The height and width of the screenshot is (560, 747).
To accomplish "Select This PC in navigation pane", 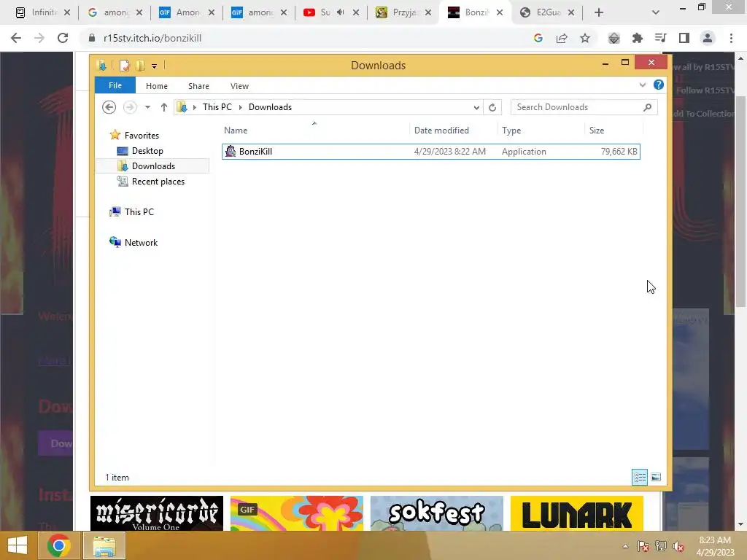I will [x=139, y=212].
